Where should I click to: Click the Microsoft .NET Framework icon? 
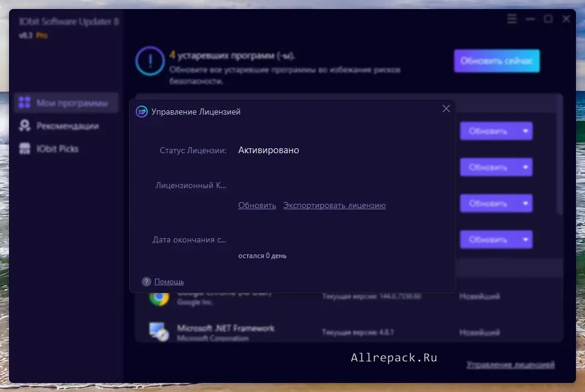(159, 332)
